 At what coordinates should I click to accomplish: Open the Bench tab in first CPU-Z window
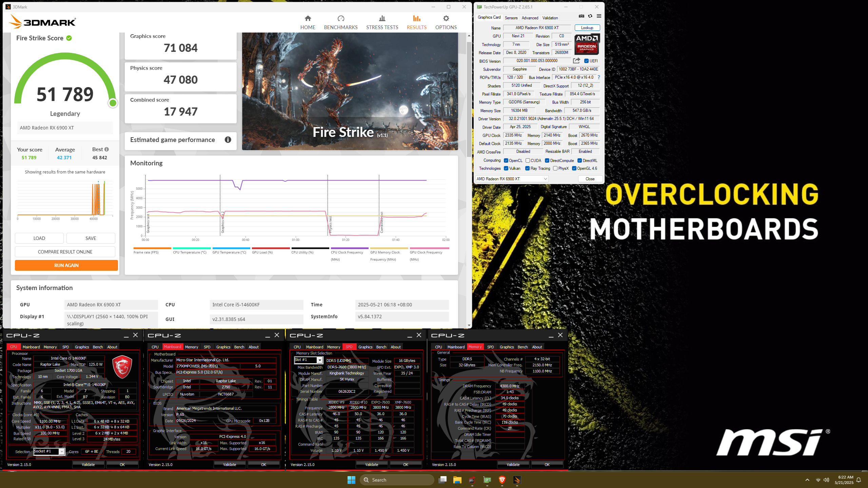coord(98,347)
